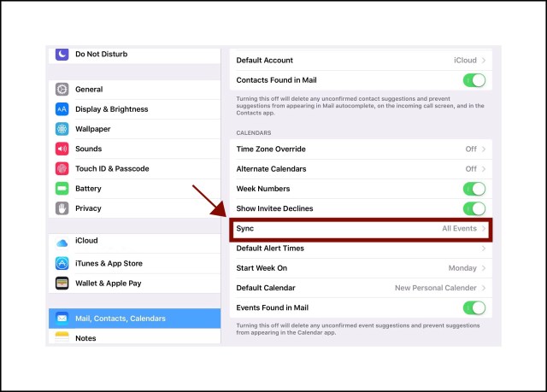Tap the Display & Brightness AA icon
The height and width of the screenshot is (392, 547).
click(x=62, y=109)
